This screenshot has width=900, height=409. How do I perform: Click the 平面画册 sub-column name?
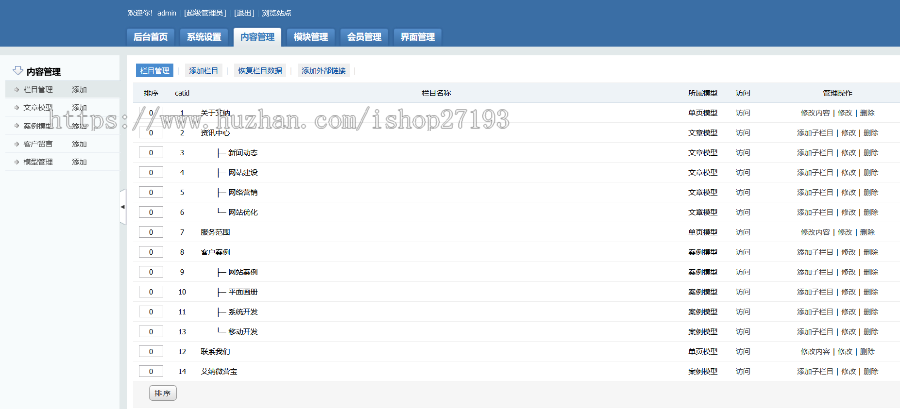click(x=243, y=292)
